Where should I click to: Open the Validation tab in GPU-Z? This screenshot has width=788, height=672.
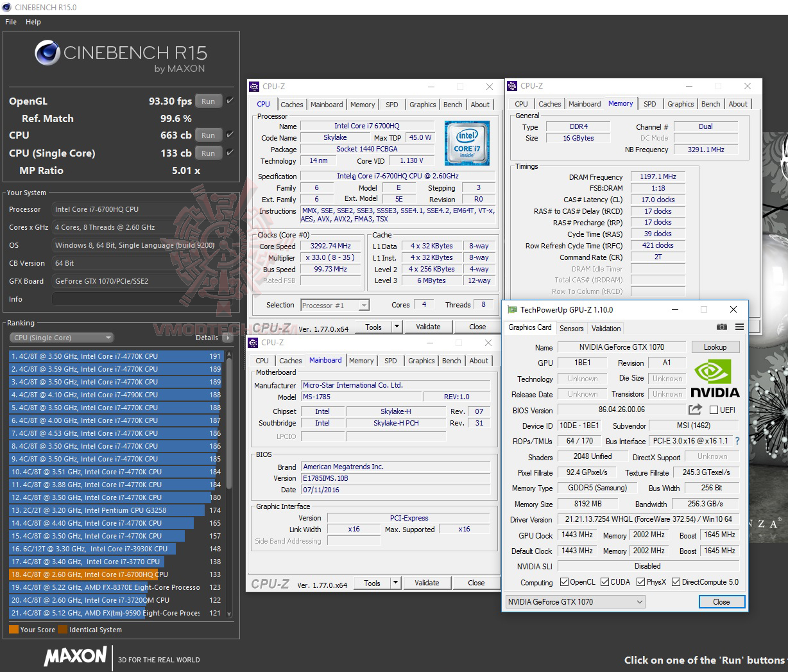tap(606, 328)
